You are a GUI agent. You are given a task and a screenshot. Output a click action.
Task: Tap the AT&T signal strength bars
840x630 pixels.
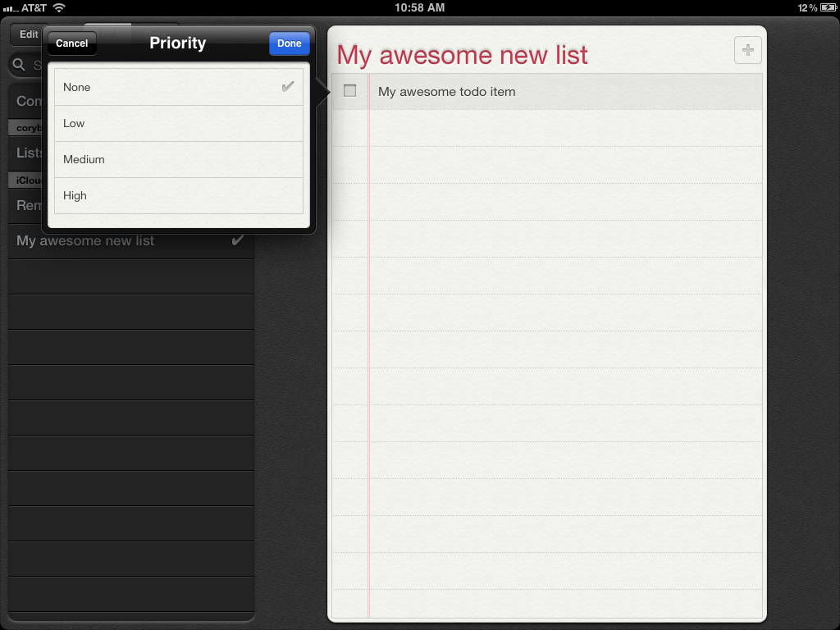pos(9,7)
